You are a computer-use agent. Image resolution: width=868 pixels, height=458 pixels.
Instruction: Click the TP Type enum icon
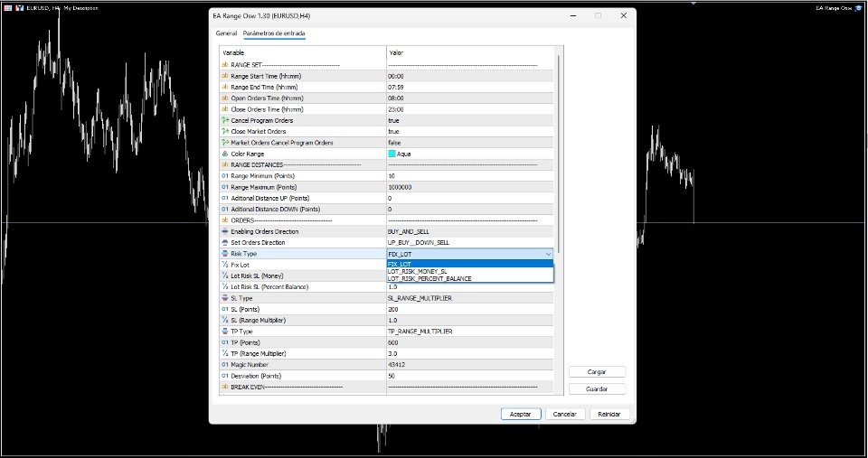pos(225,332)
